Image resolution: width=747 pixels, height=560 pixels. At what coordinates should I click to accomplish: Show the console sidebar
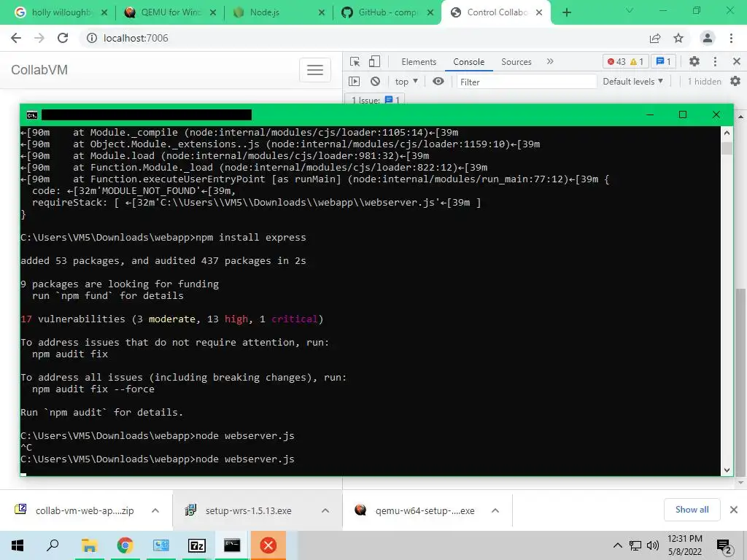[354, 82]
